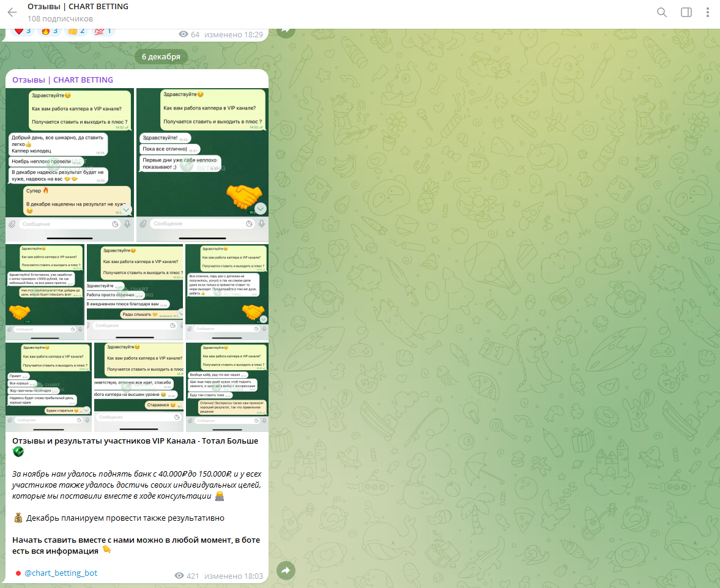Toggle the heart reaction on the post
The image size is (720, 588).
coord(23,31)
